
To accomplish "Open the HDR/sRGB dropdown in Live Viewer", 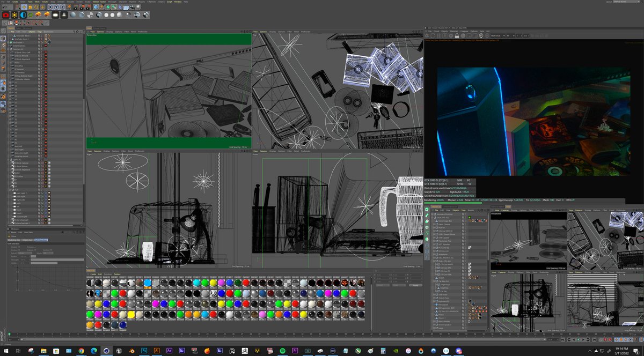I will pos(498,35).
